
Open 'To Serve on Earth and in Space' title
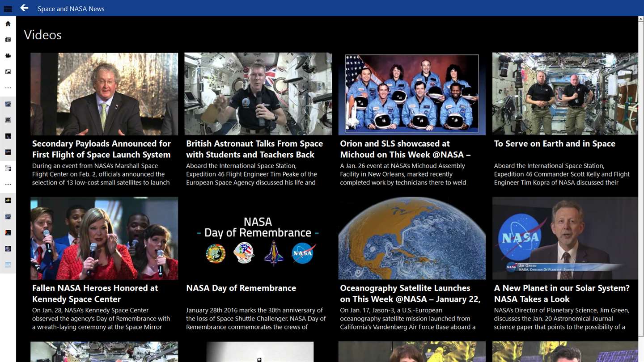pyautogui.click(x=555, y=143)
